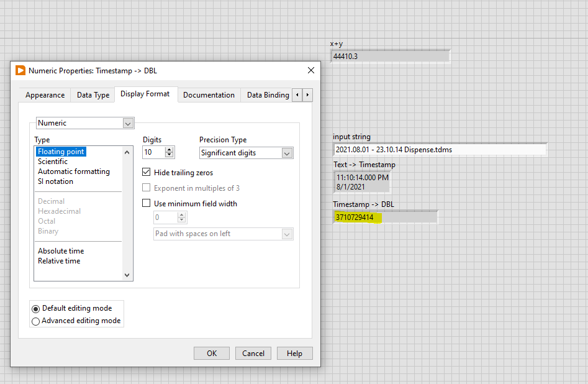Decrease Digits with down stepper arrow
The width and height of the screenshot is (588, 384).
(x=170, y=155)
